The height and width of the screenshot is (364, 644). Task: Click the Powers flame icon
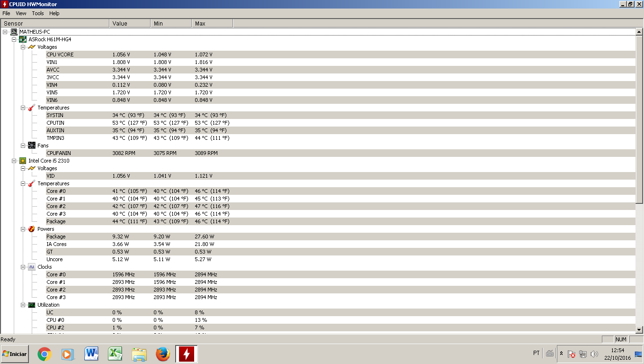pos(32,229)
